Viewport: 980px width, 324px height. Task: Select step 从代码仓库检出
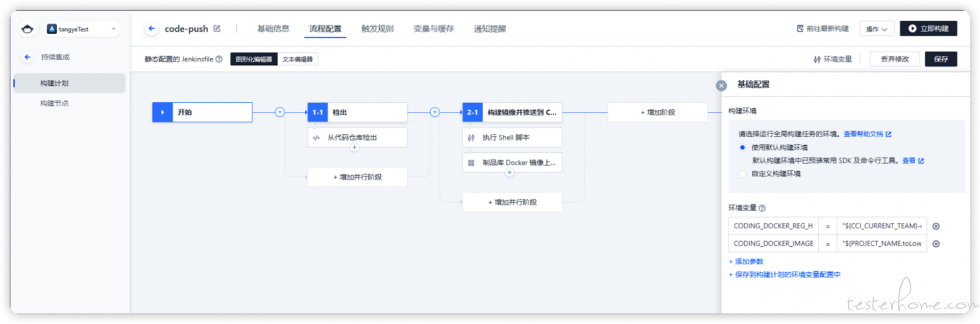point(357,137)
